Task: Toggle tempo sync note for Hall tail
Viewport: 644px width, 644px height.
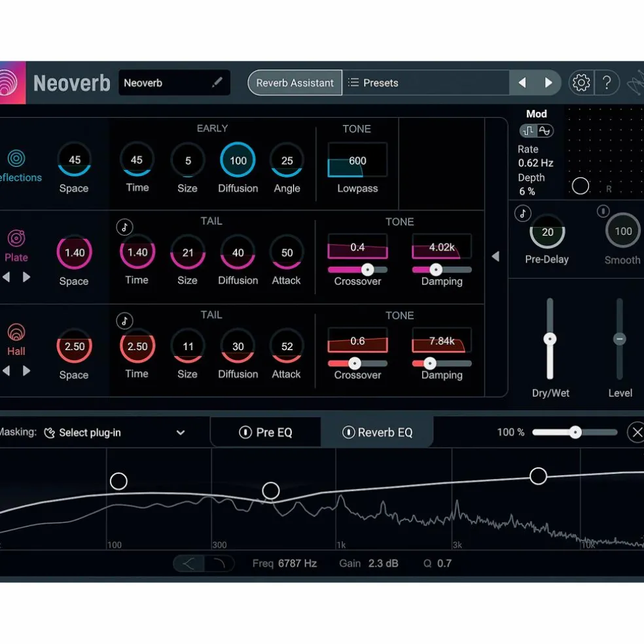Action: [x=124, y=320]
